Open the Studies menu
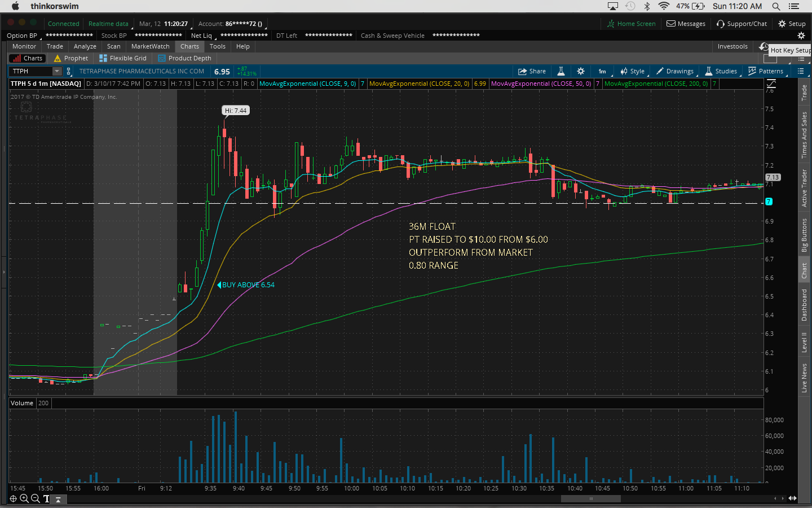 point(721,71)
